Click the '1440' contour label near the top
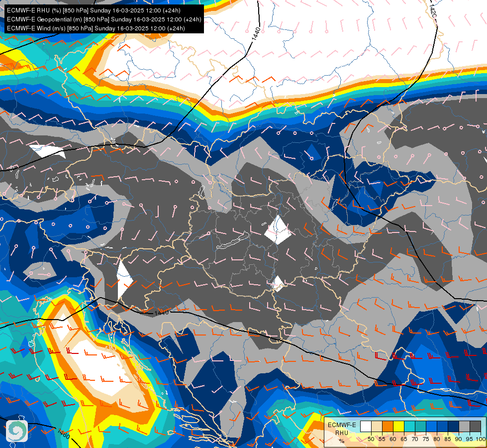The height and width of the screenshot is (448, 487). 256,34
